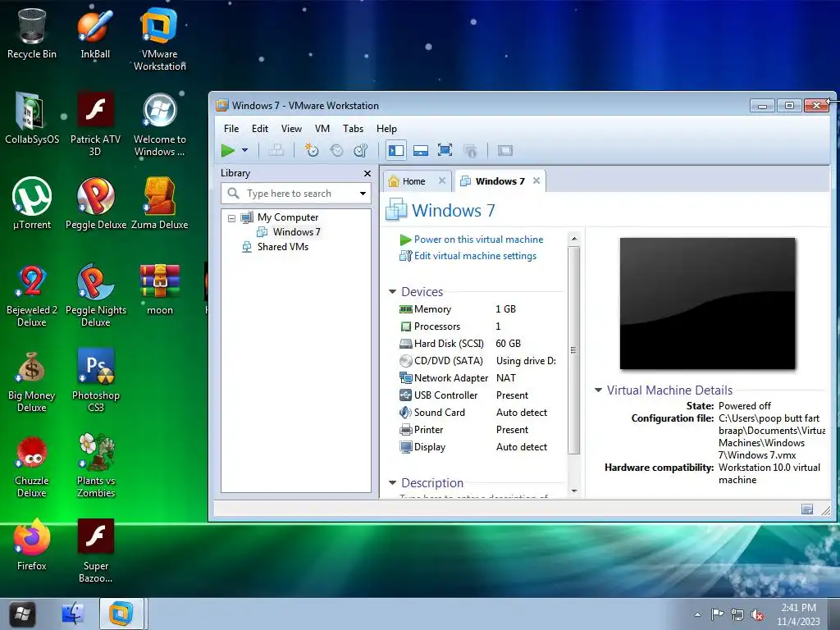
Task: Select the Memory device row
Action: (x=479, y=309)
